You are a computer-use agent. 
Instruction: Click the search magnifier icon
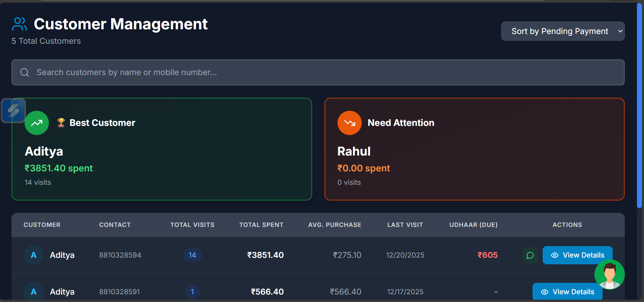pyautogui.click(x=25, y=72)
